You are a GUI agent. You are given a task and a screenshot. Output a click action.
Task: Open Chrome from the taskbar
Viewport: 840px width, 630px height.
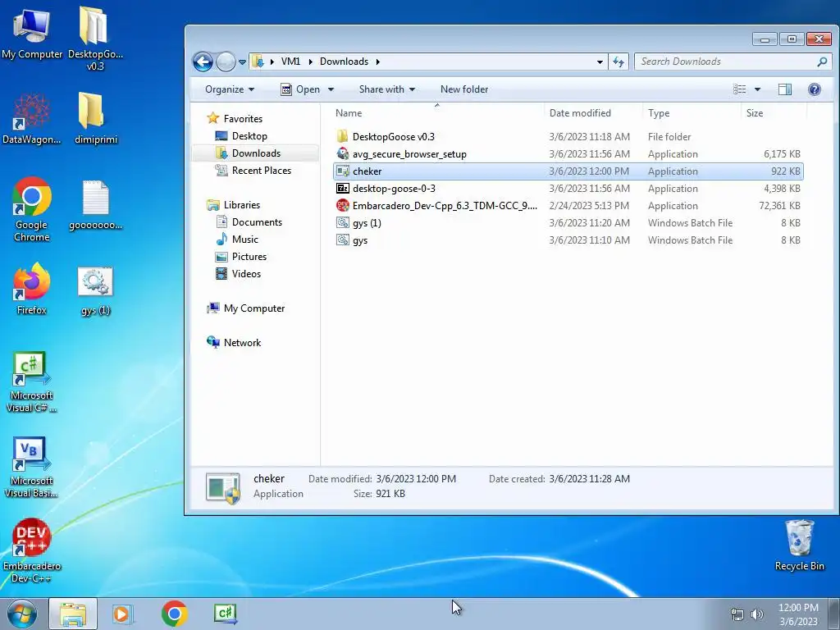click(174, 614)
